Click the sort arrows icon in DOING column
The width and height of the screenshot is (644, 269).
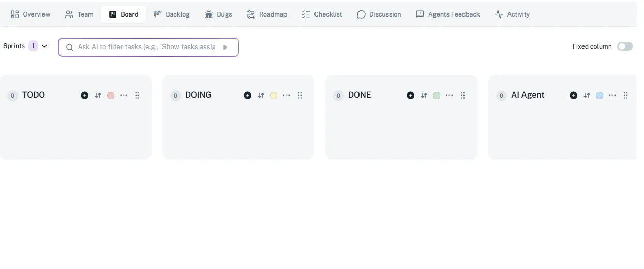pos(261,96)
